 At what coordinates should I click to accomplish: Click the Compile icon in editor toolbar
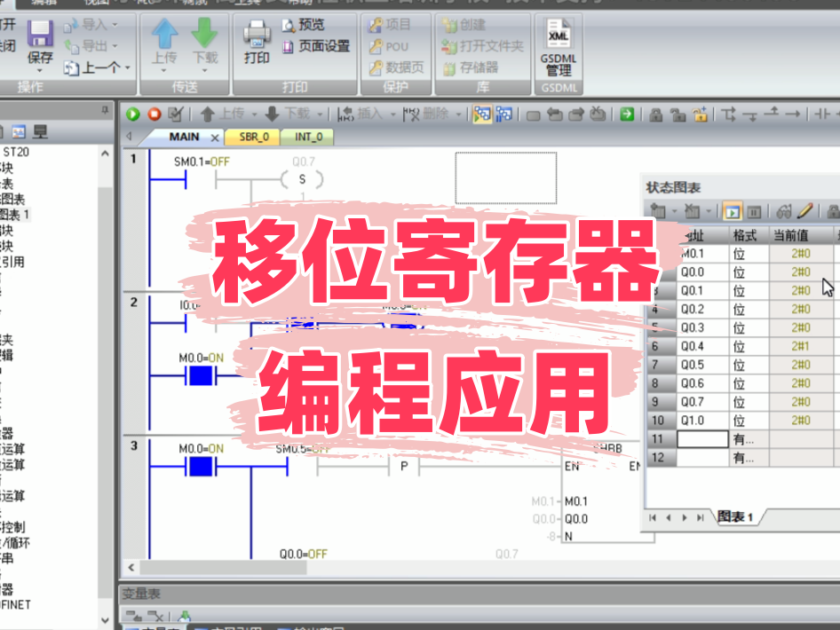(x=176, y=114)
